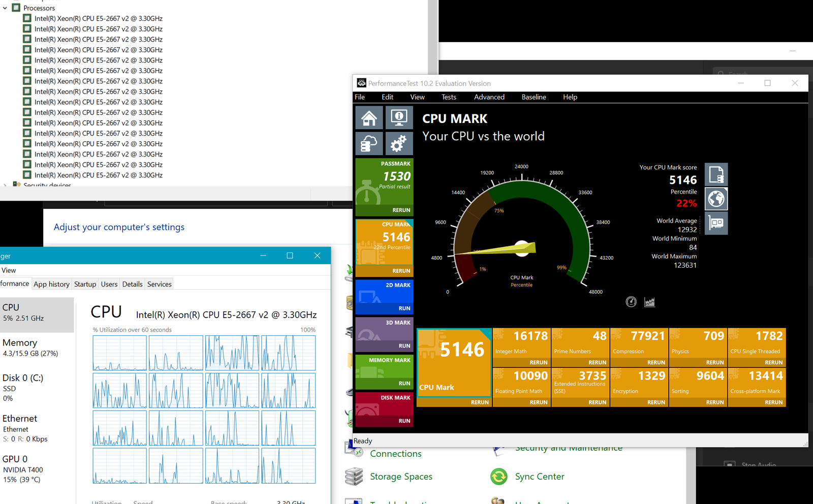Open the cloud baseline upload icon

point(369,143)
